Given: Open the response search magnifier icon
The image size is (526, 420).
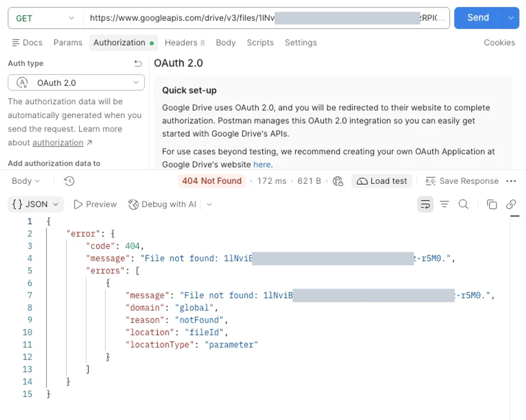Looking at the screenshot, I should click(463, 204).
